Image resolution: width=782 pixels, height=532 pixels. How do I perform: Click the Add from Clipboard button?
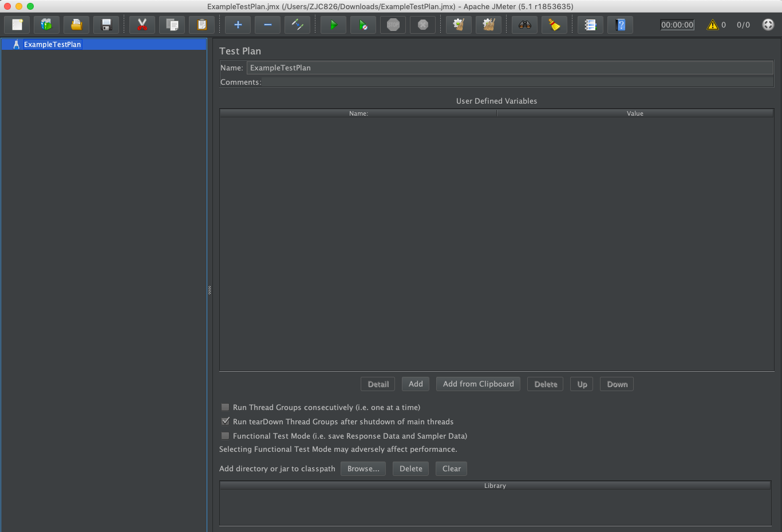pyautogui.click(x=478, y=384)
